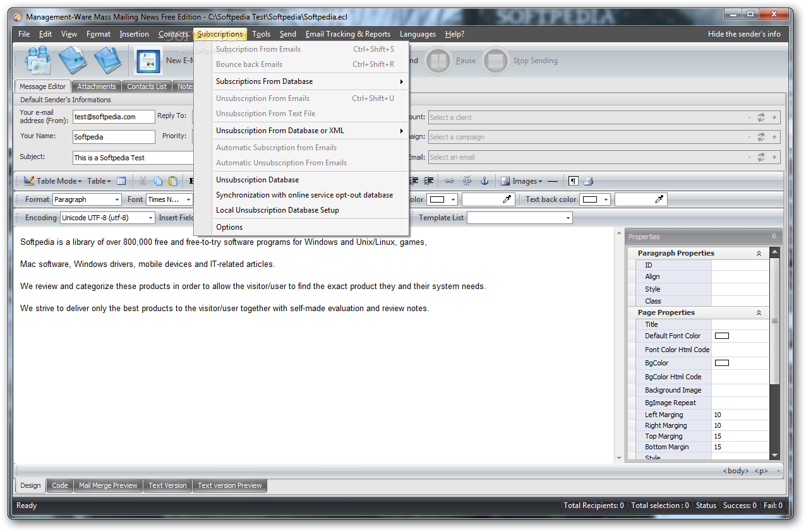Refresh the Select an email list
Viewport: 806px width, 532px height.
tap(761, 157)
